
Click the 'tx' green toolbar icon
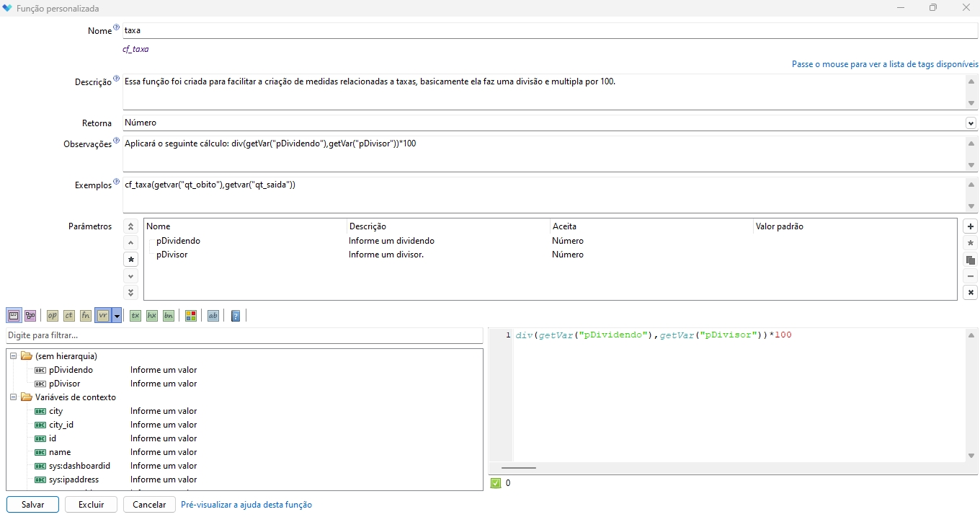[135, 316]
